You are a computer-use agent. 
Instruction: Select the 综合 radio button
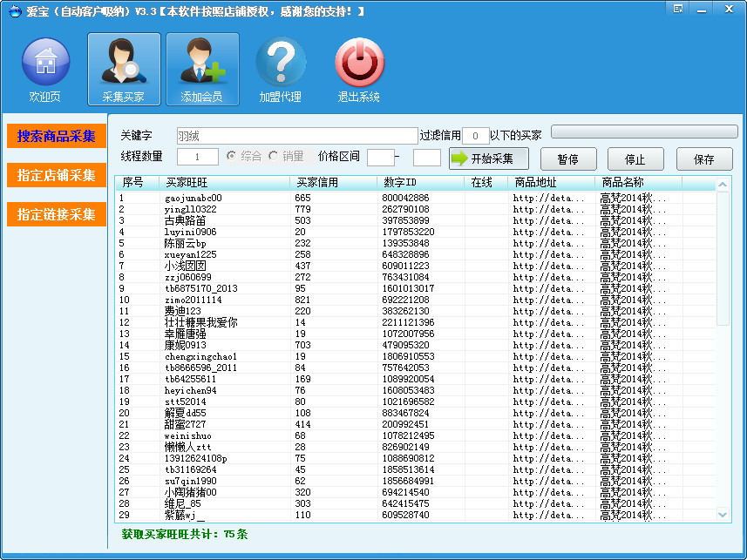(232, 156)
